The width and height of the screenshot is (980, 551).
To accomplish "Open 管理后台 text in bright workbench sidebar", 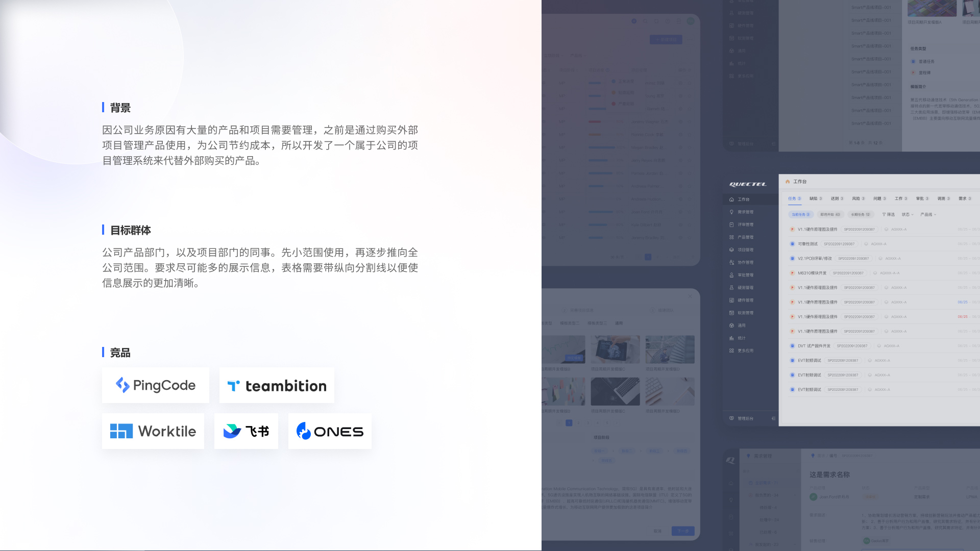I will (745, 418).
